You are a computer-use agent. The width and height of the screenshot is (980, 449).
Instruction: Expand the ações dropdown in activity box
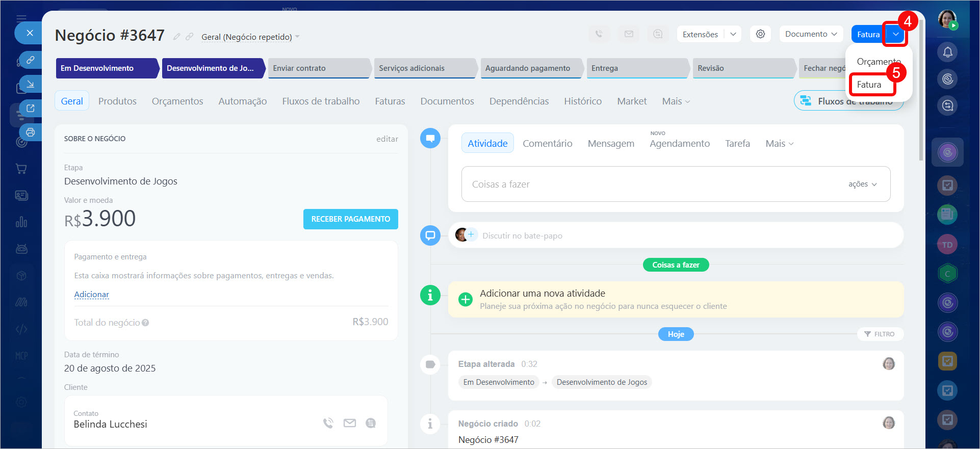click(x=862, y=184)
